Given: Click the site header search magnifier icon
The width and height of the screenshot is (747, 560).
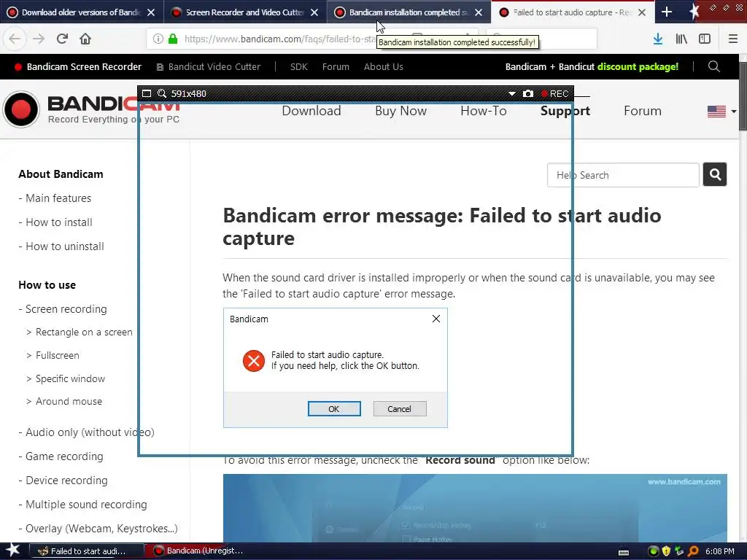Looking at the screenshot, I should coord(713,66).
